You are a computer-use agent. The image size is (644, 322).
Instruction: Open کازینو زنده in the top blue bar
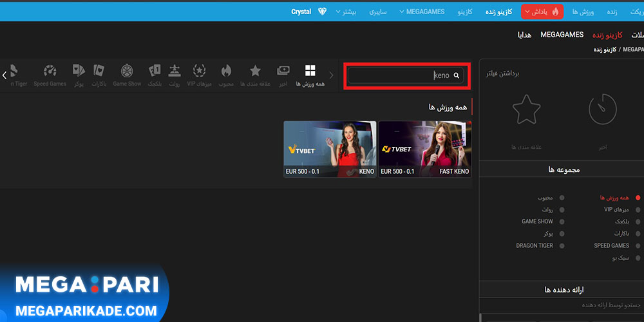pos(498,12)
